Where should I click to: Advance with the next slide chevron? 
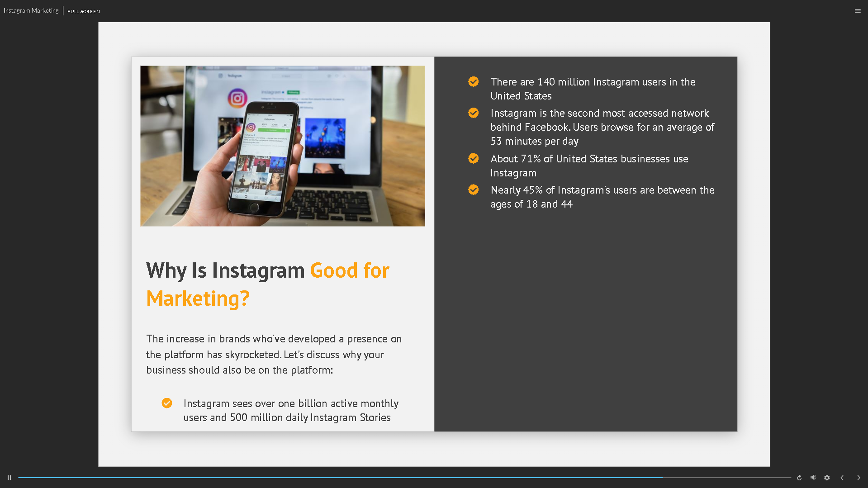pyautogui.click(x=859, y=477)
